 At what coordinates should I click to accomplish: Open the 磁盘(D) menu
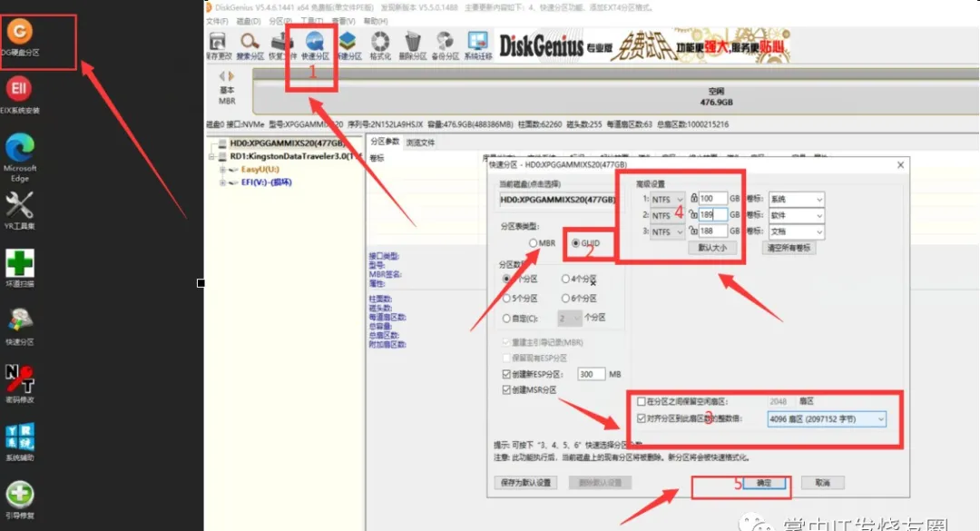tap(248, 21)
